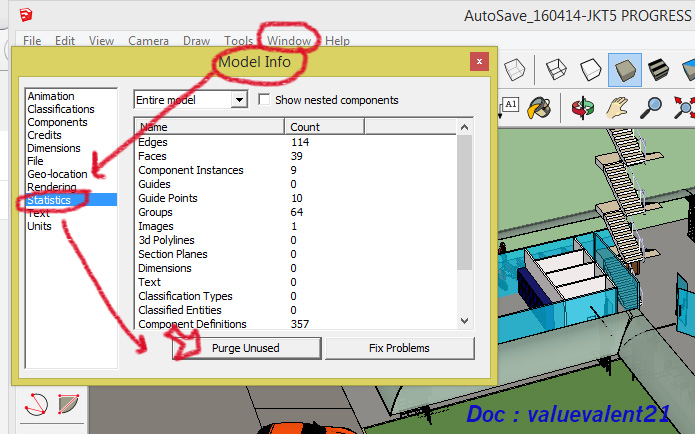This screenshot has width=695, height=434.
Task: Open the Draw menu
Action: 196,41
